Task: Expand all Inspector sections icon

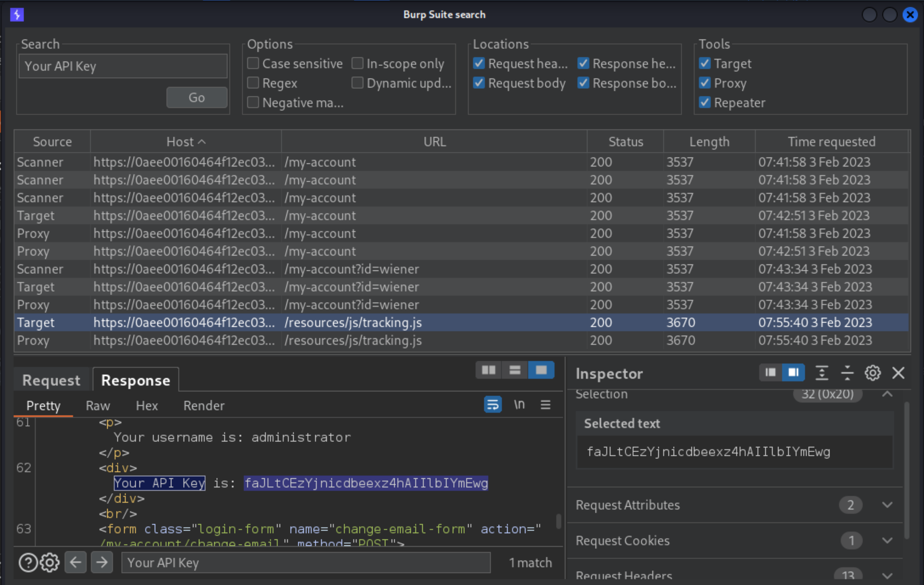Action: [x=822, y=372]
